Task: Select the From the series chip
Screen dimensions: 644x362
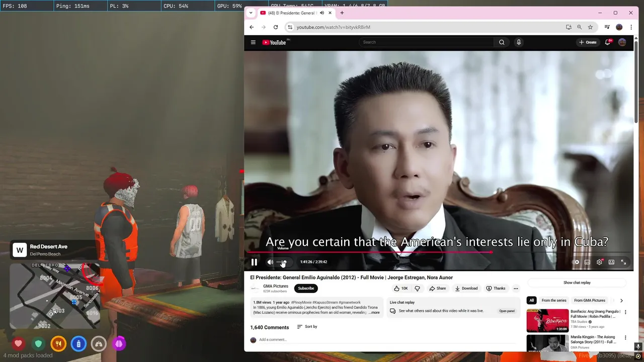Action: [554, 301]
